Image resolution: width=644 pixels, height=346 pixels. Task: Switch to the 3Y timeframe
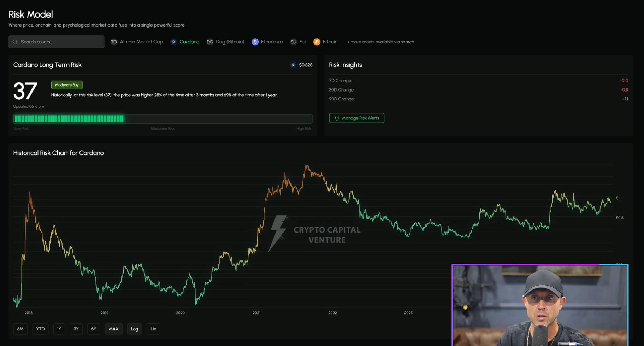point(76,329)
